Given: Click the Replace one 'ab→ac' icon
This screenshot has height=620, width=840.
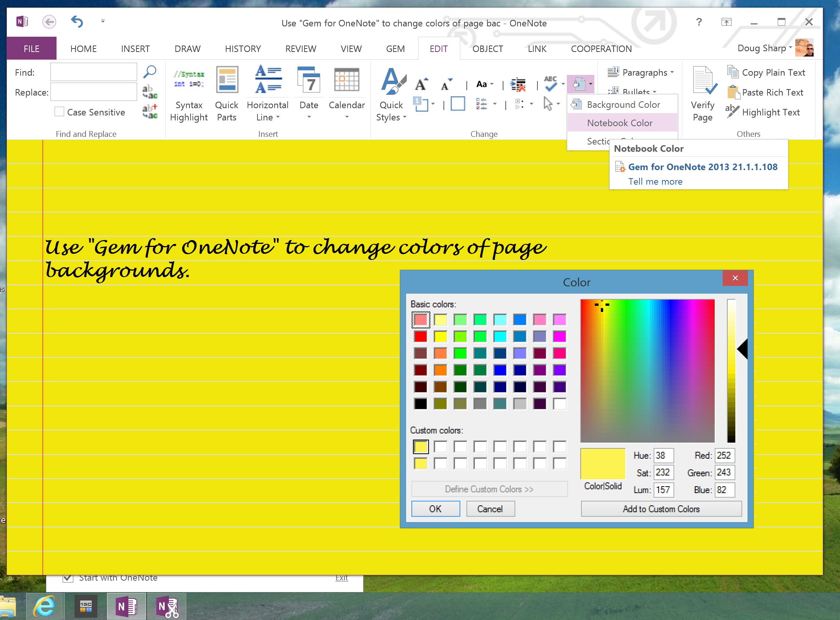Looking at the screenshot, I should click(x=150, y=92).
